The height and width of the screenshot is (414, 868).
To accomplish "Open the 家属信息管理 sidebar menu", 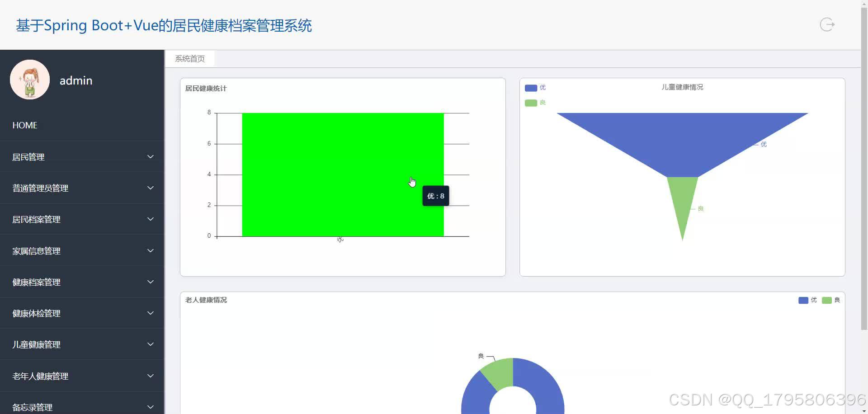I will coord(82,251).
